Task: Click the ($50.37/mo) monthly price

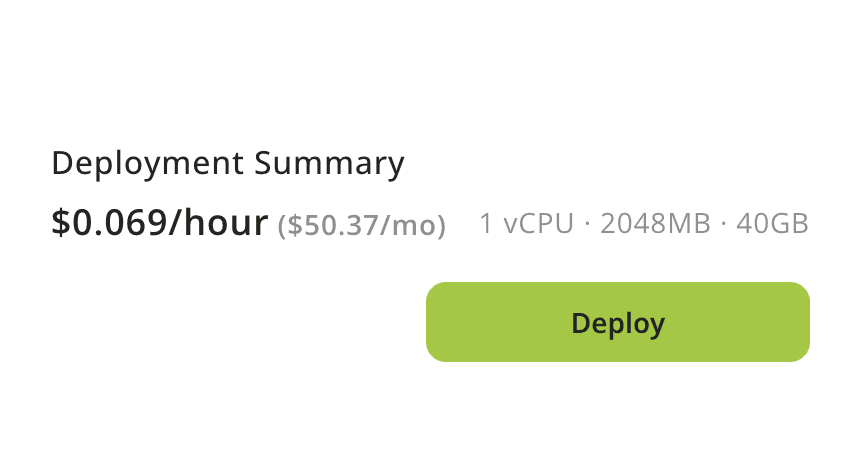Action: tap(361, 225)
